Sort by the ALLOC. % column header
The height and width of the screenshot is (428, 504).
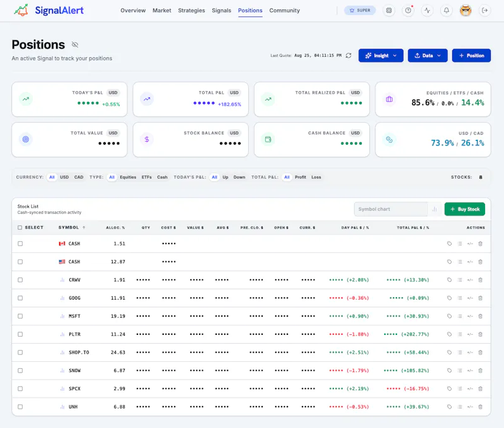115,228
